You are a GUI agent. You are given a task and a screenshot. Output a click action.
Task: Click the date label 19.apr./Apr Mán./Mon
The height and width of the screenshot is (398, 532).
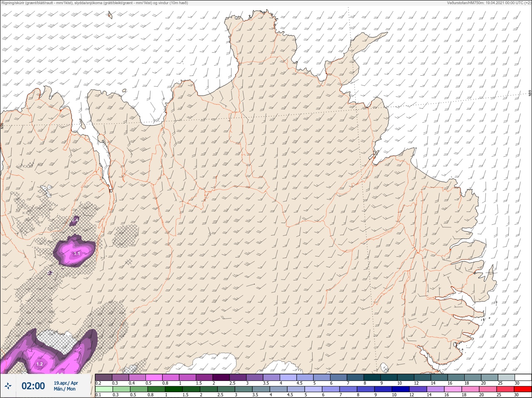point(66,386)
